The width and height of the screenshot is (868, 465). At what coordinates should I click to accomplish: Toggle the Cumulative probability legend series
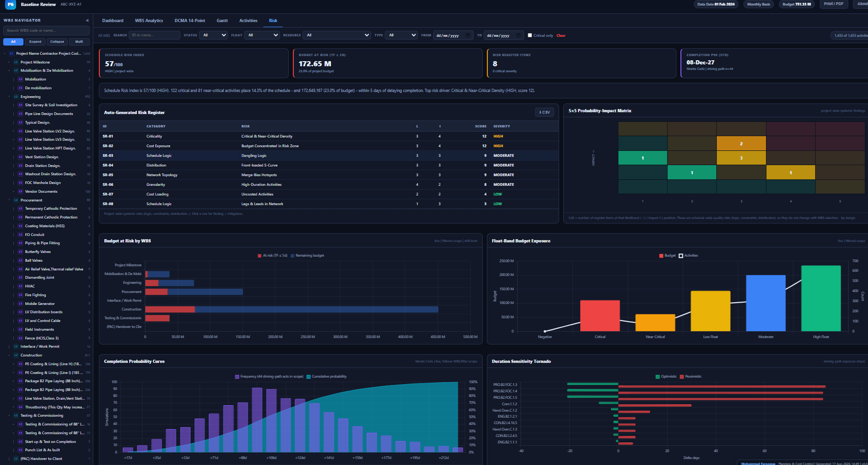(327, 376)
